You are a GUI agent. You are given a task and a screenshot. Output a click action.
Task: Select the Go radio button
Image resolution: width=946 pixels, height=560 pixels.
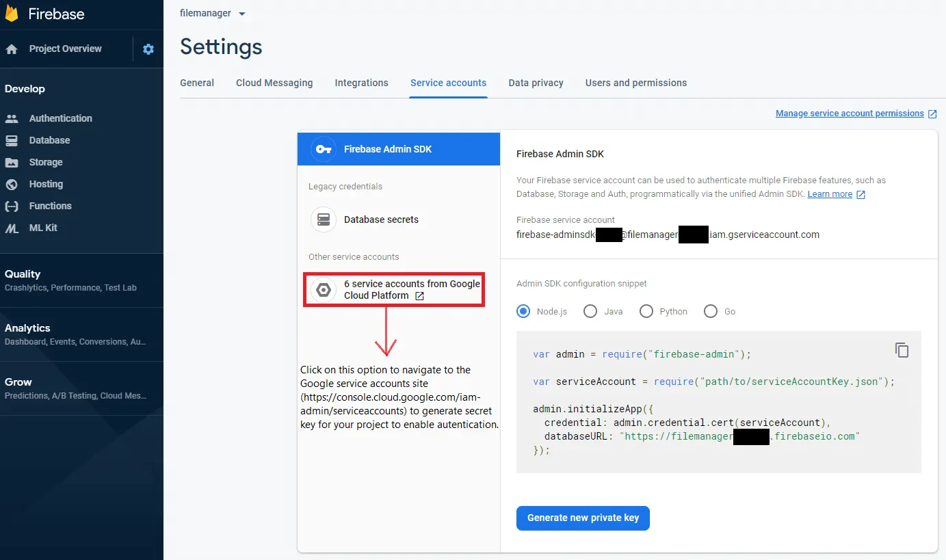(x=711, y=311)
